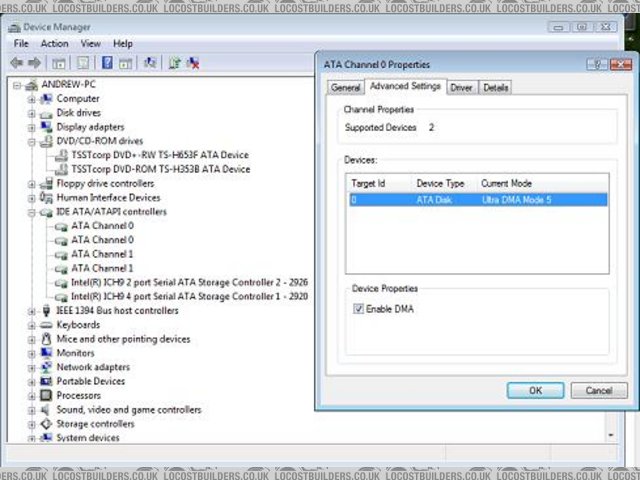Expand the Network adapters node
The width and height of the screenshot is (640, 480).
31,368
